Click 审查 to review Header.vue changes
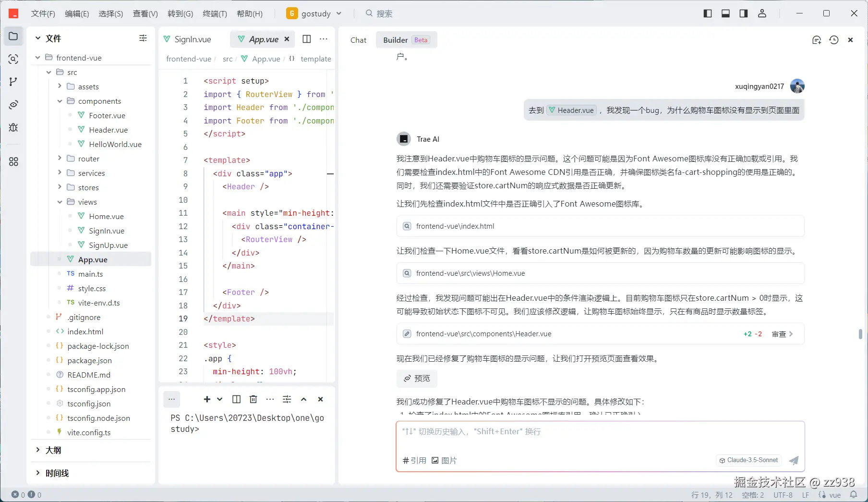The width and height of the screenshot is (868, 502). [783, 334]
